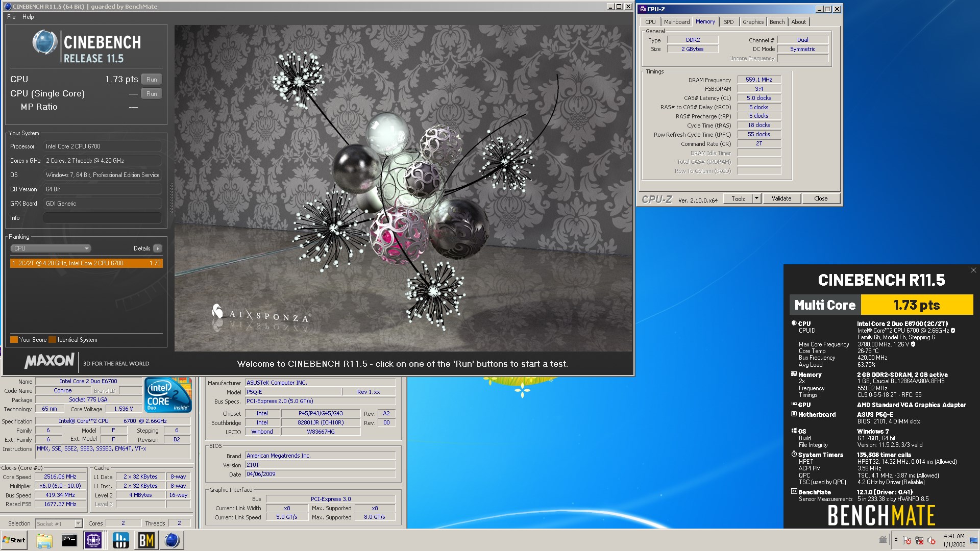Expand ranking Details with the arrow button
Screen dimensions: 980x551
(x=158, y=248)
